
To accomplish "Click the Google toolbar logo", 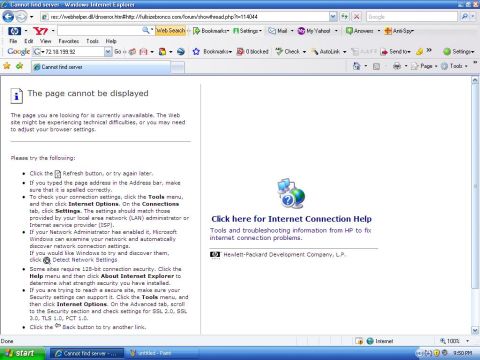I will pos(18,52).
